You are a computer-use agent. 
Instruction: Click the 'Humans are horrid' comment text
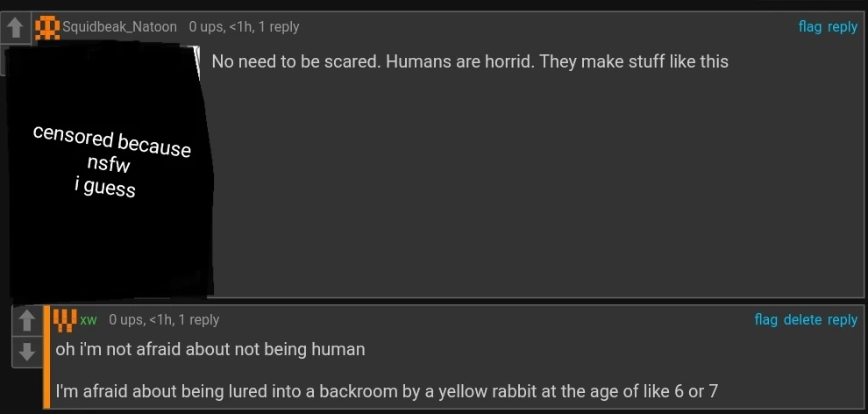470,62
